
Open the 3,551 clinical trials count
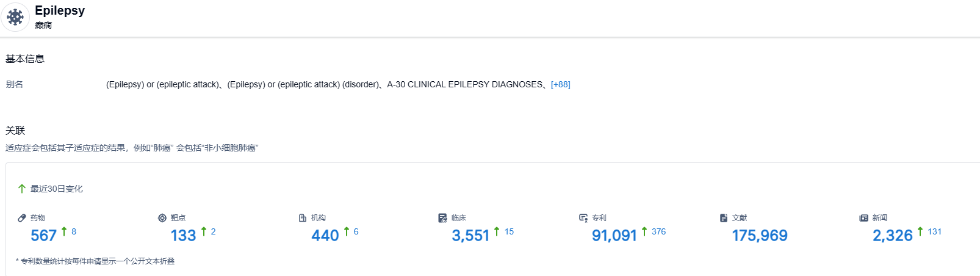point(470,235)
